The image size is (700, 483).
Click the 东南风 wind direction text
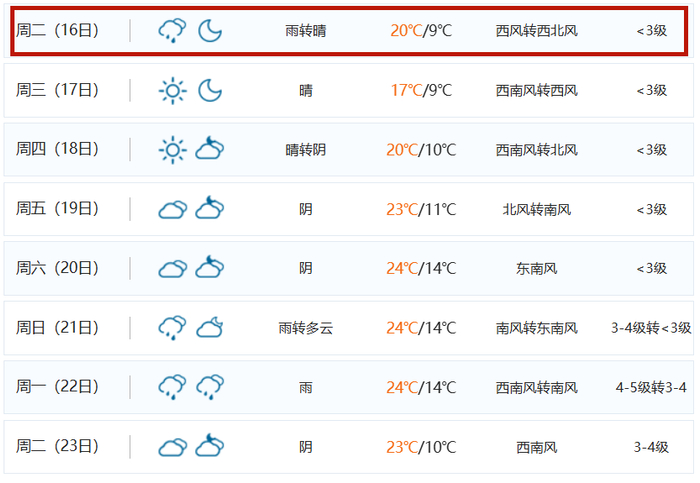point(536,268)
